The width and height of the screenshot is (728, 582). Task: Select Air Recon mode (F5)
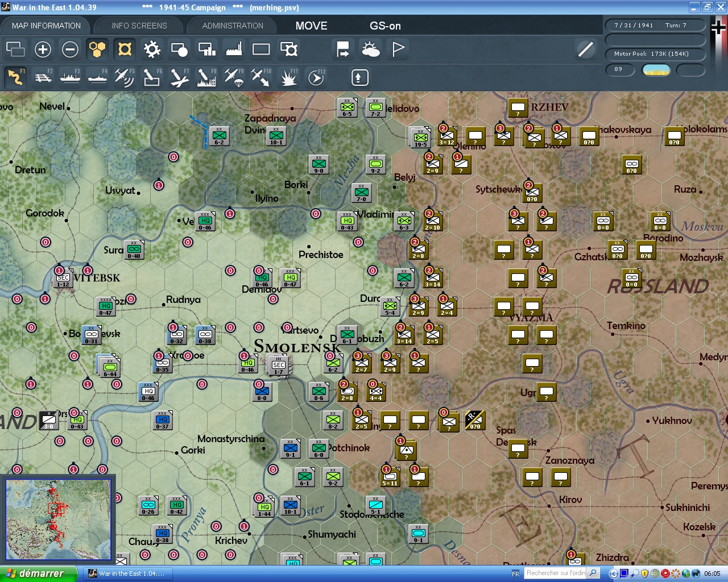(125, 77)
